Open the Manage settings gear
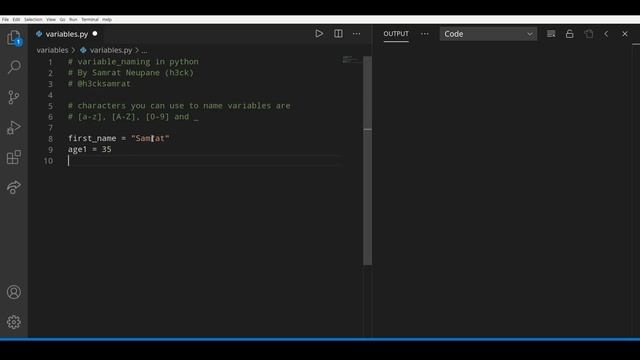Image resolution: width=640 pixels, height=360 pixels. click(x=14, y=322)
